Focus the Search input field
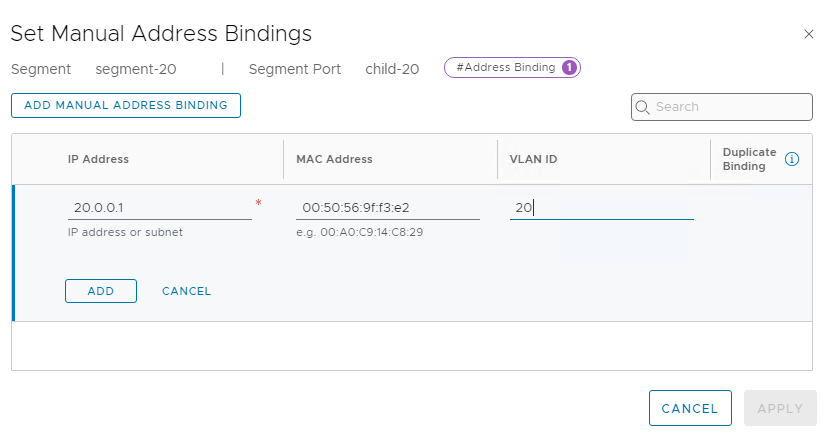This screenshot has height=437, width=828. (x=721, y=107)
